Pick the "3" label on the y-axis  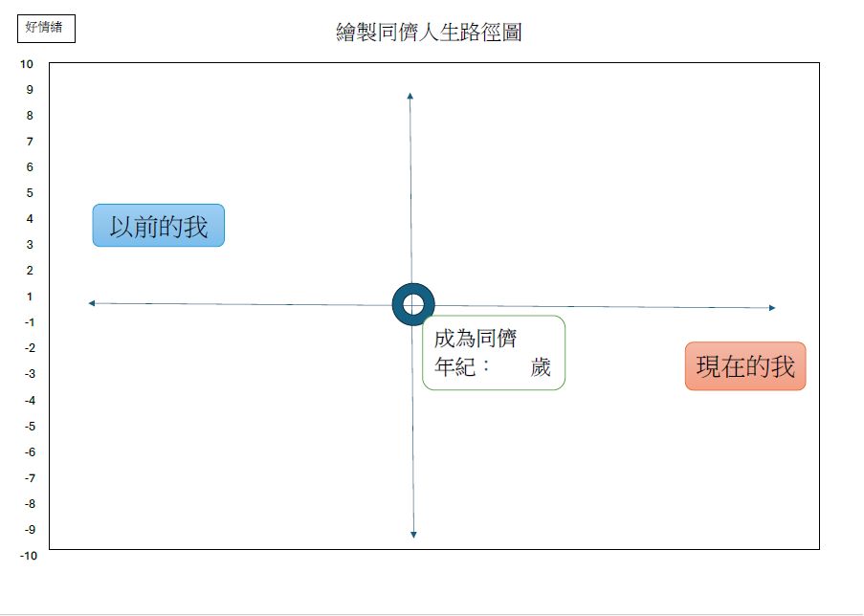30,245
